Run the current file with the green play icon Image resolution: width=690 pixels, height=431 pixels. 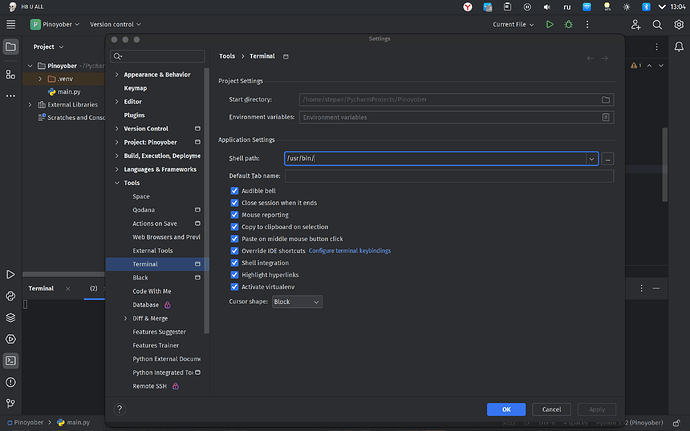click(550, 24)
